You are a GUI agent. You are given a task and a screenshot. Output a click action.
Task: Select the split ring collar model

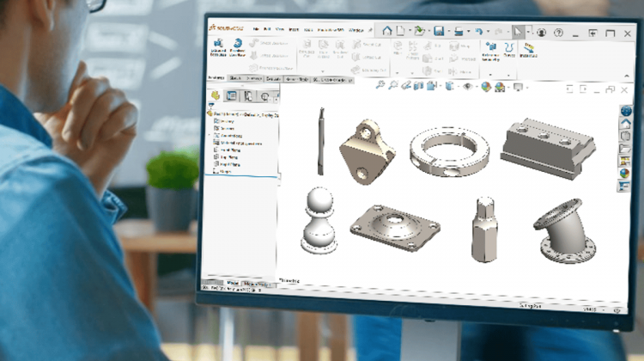449,152
